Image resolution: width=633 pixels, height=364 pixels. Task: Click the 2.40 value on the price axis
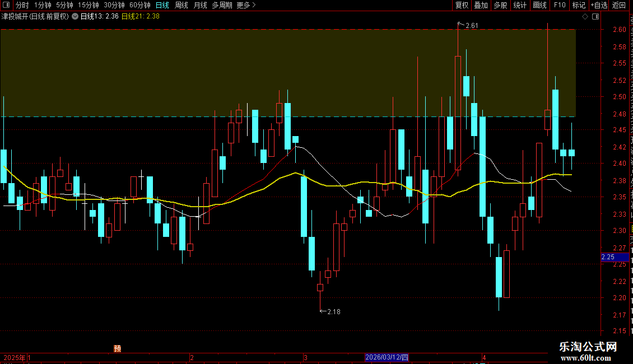click(619, 164)
